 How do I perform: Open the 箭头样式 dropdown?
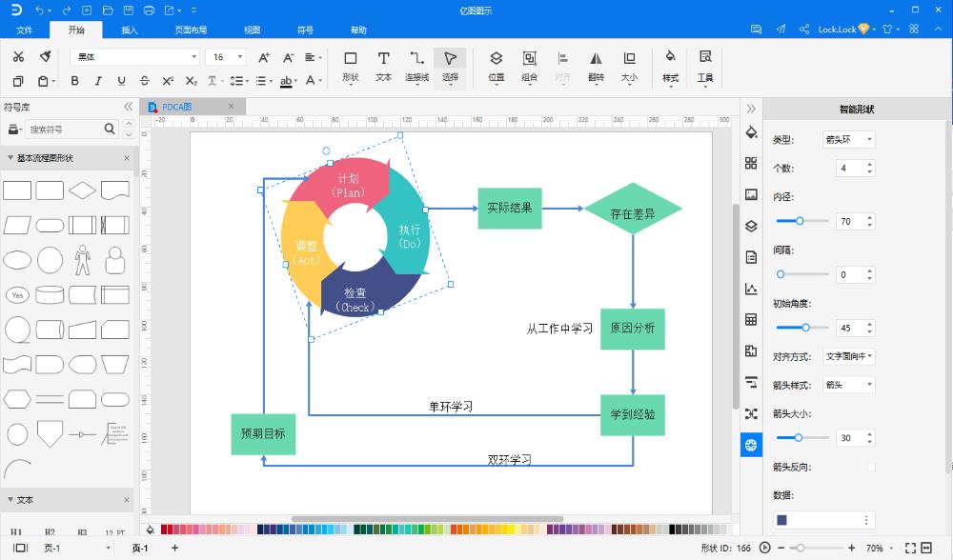[x=848, y=385]
